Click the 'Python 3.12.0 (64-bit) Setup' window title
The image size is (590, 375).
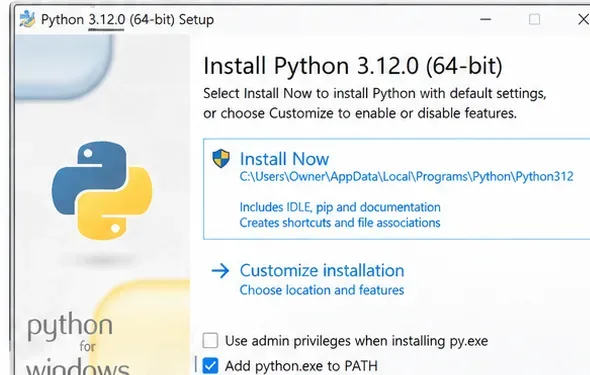coord(127,19)
